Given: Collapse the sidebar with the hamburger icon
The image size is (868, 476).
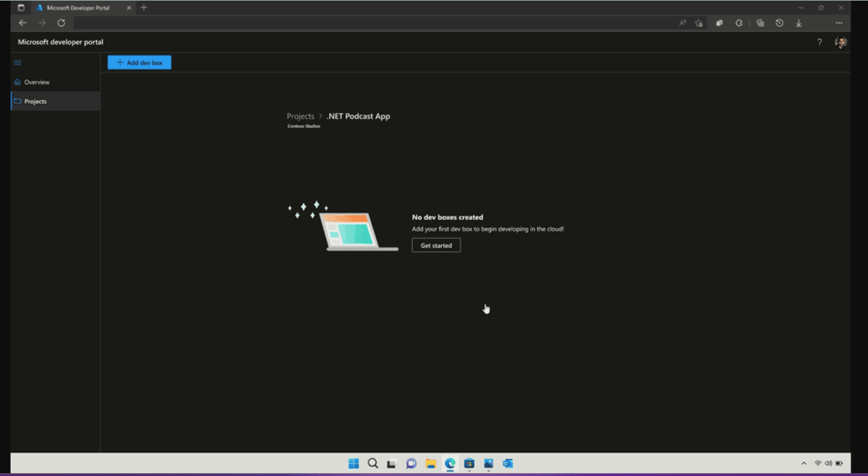Looking at the screenshot, I should pyautogui.click(x=18, y=63).
